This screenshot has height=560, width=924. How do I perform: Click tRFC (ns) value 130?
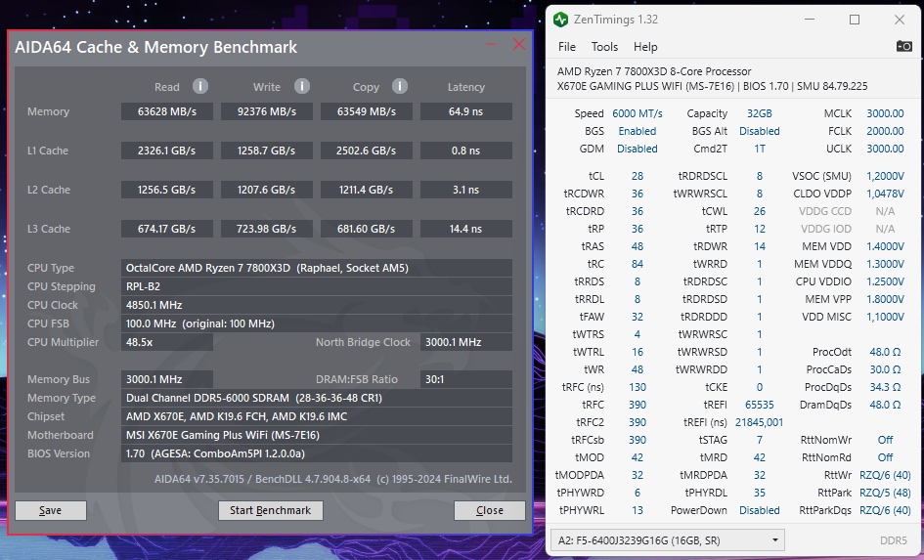[x=637, y=387]
